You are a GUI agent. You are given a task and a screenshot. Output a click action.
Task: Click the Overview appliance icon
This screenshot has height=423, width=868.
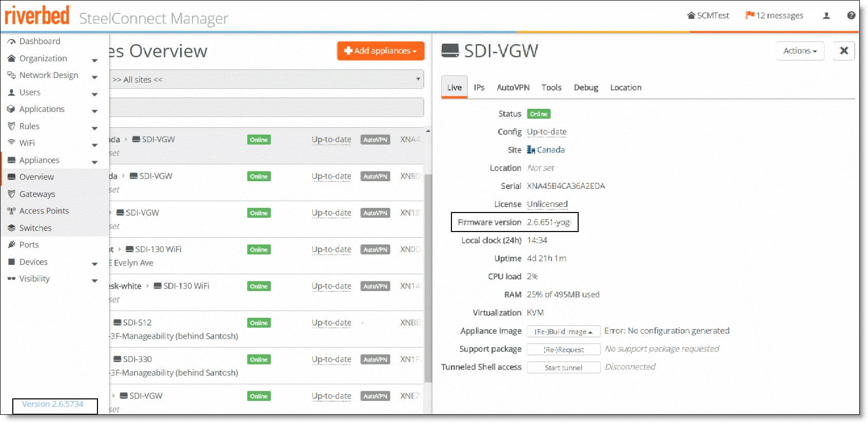(x=11, y=177)
